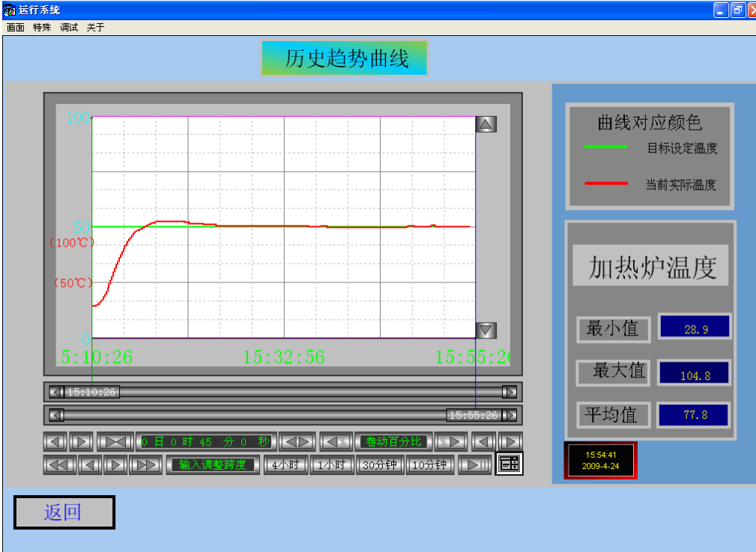The image size is (756, 552).
Task: Click the red 当前实际温度 legend line
Action: [605, 184]
